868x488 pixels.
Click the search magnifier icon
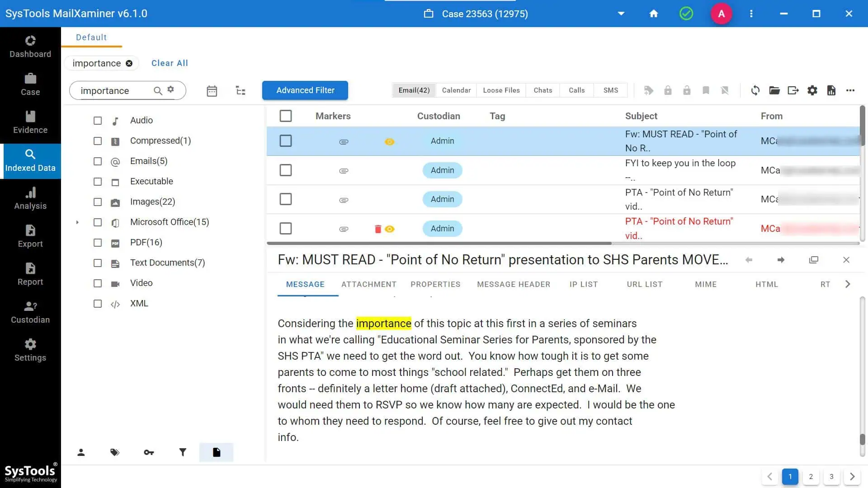(x=158, y=91)
